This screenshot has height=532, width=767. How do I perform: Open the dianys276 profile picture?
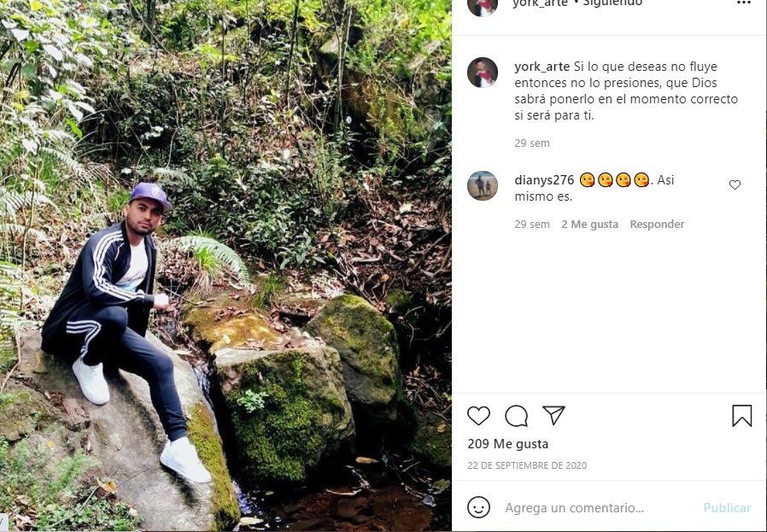pyautogui.click(x=483, y=185)
